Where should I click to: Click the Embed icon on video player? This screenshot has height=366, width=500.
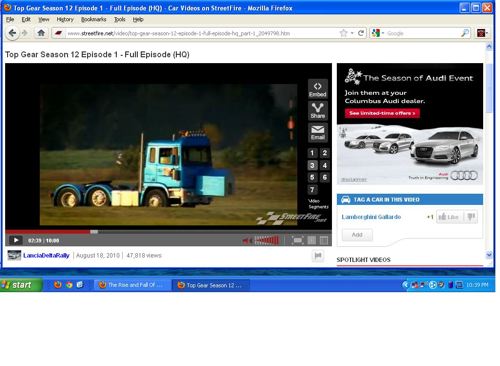pyautogui.click(x=317, y=89)
